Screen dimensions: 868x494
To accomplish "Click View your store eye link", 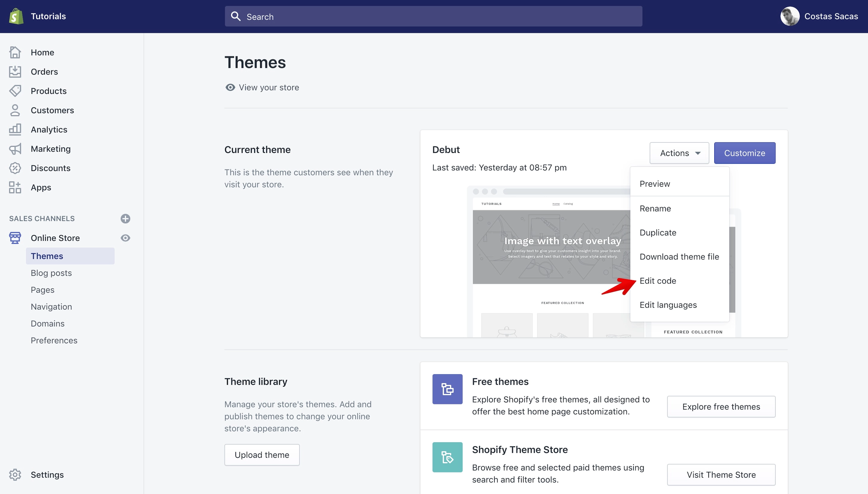I will (x=262, y=88).
